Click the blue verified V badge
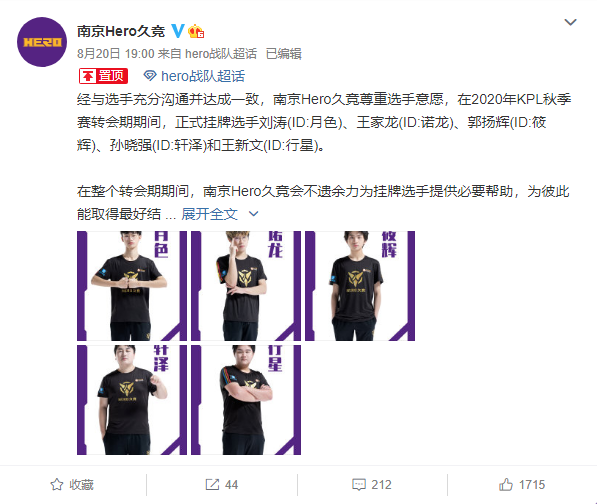The height and width of the screenshot is (504, 597). (177, 31)
